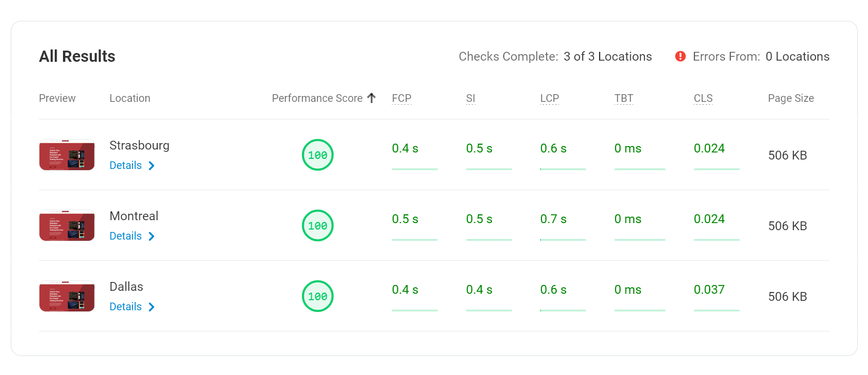Click the chevron beside Strasbourg's Details link
The height and width of the screenshot is (375, 868).
pos(152,165)
